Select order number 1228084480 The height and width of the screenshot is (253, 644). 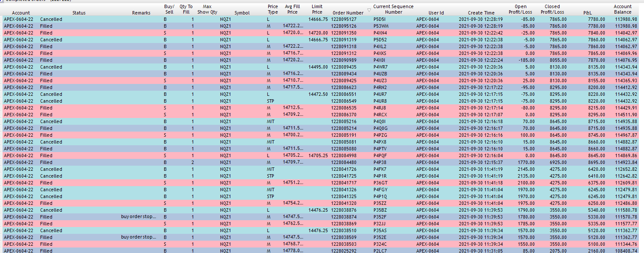(344, 162)
